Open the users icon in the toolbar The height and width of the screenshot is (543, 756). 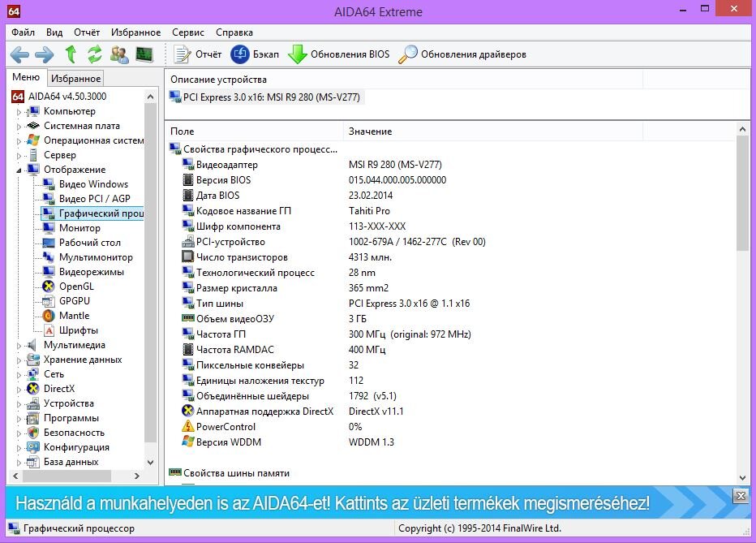click(119, 54)
